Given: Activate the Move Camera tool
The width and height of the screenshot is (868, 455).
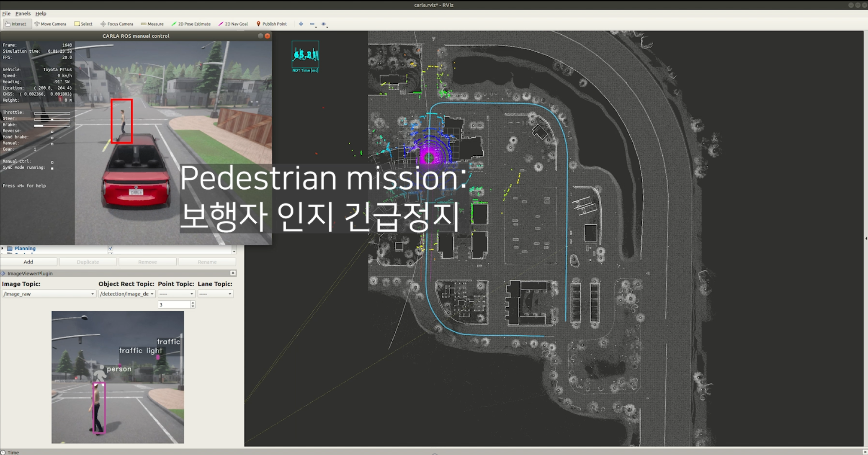Looking at the screenshot, I should 50,24.
